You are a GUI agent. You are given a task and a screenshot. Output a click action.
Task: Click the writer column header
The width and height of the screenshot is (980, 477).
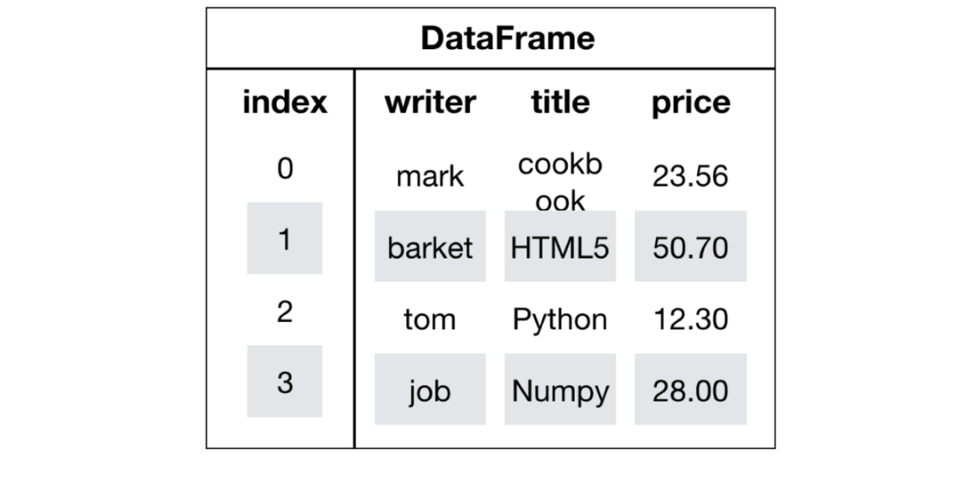(x=430, y=103)
